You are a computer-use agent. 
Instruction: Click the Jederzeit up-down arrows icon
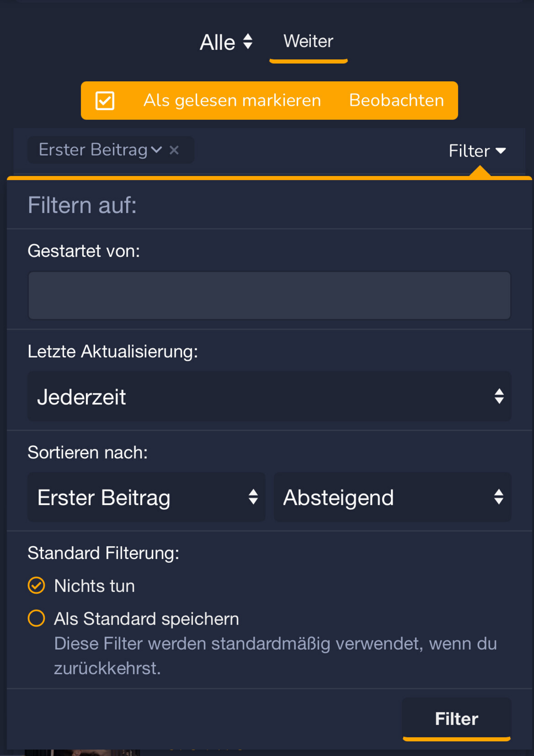[x=499, y=396]
